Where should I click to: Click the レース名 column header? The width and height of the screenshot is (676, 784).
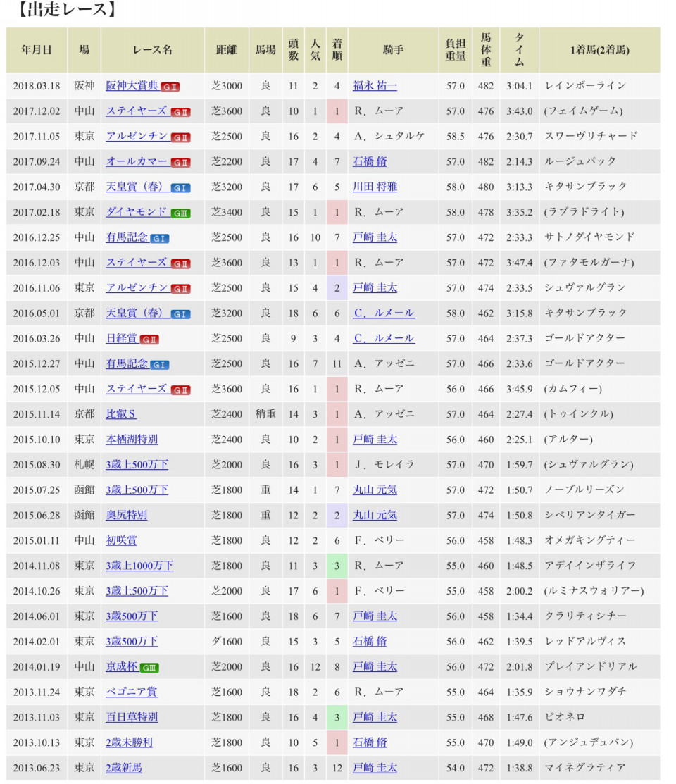click(153, 50)
